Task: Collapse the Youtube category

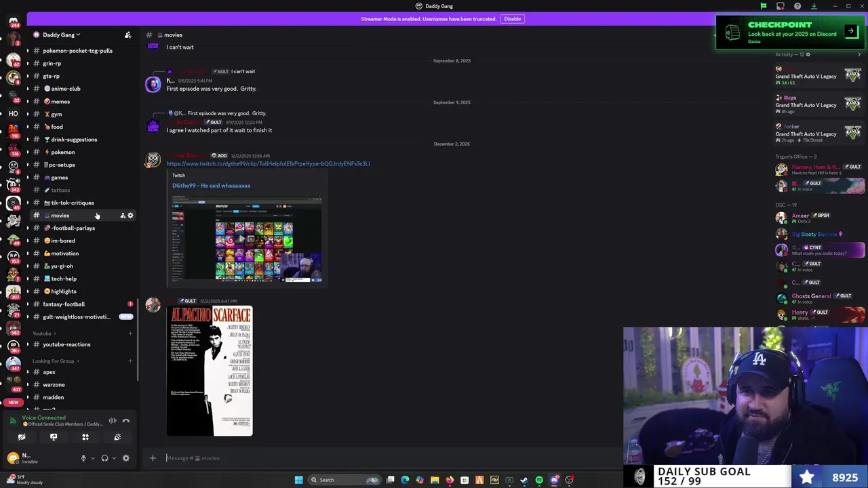Action: point(44,333)
